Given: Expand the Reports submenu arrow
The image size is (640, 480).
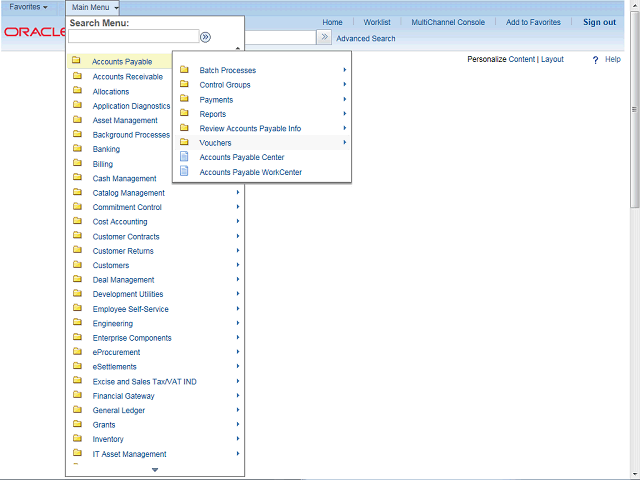Looking at the screenshot, I should [x=344, y=114].
